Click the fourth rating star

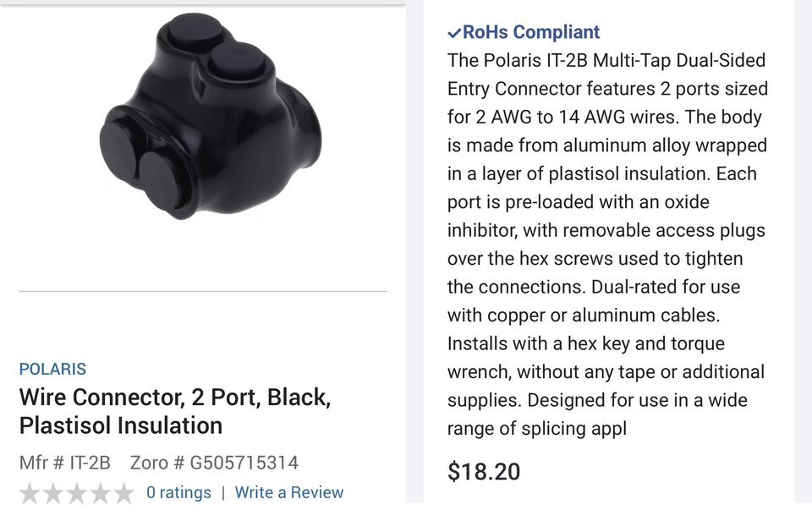click(x=101, y=493)
